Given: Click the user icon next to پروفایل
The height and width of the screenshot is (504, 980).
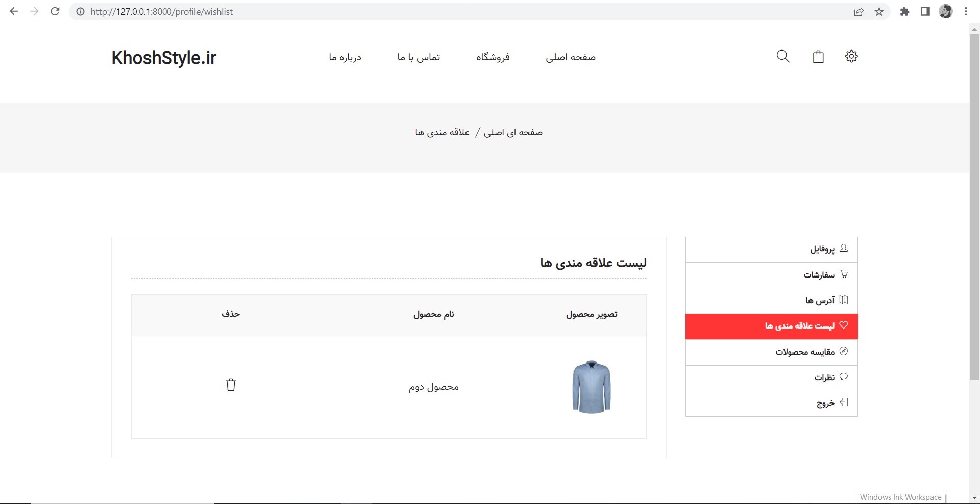Looking at the screenshot, I should 845,249.
